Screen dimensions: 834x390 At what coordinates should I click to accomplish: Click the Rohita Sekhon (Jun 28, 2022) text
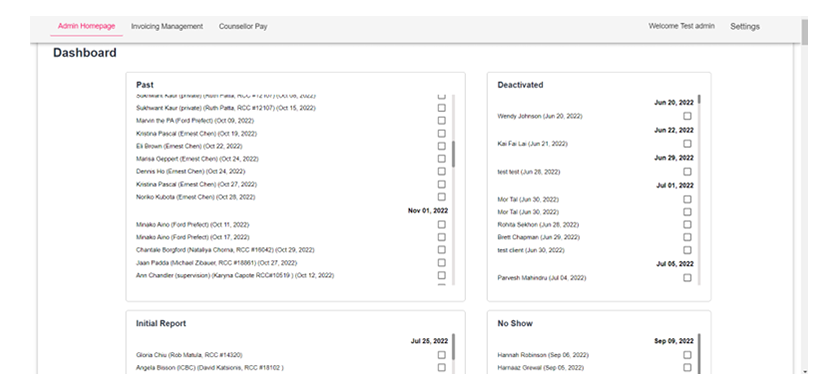tap(538, 225)
